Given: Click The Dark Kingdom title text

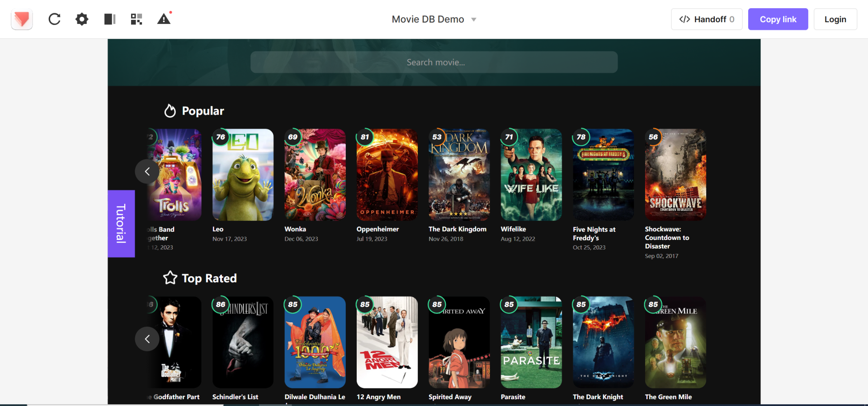Looking at the screenshot, I should [458, 229].
